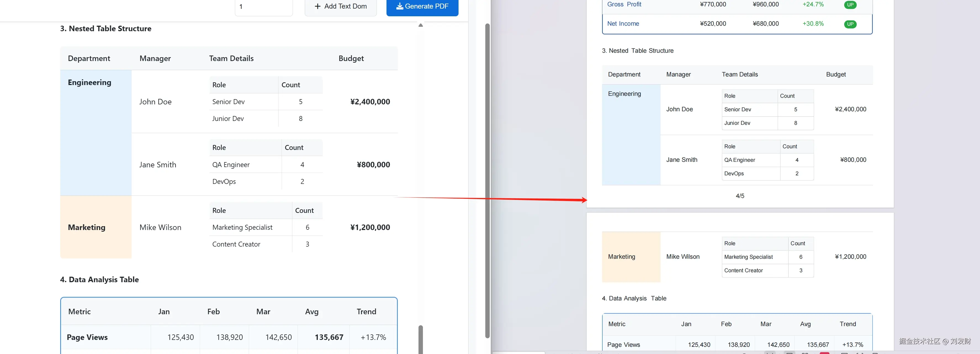Click the plus icon on Add Text Dom

tap(318, 6)
